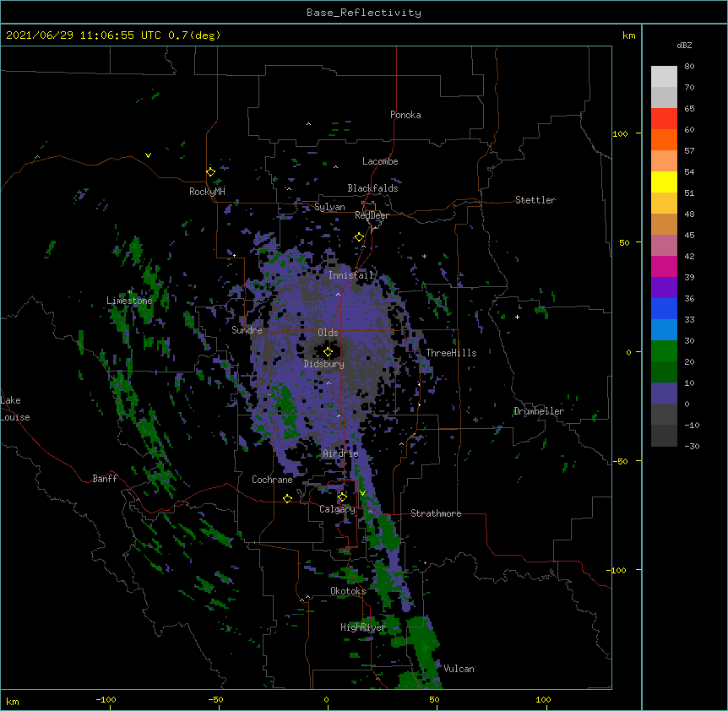Click the yellow diamond marker beside RockyMH
This screenshot has height=711, width=728.
pos(211,172)
